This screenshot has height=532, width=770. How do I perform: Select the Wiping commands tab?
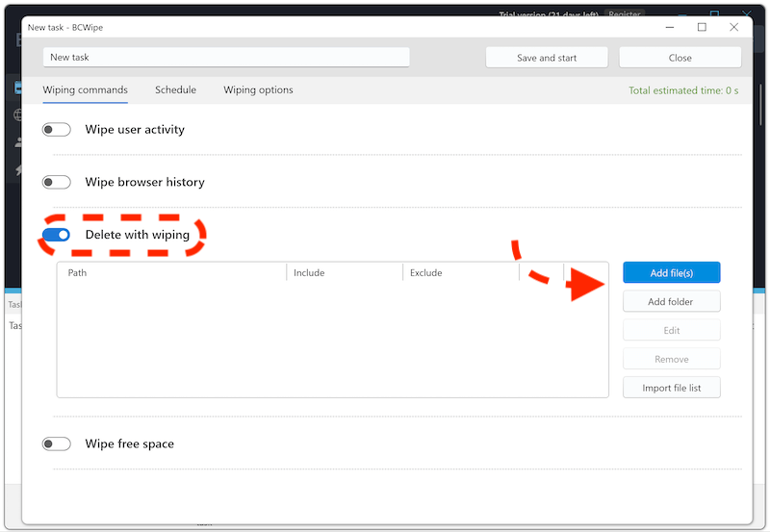pos(85,90)
